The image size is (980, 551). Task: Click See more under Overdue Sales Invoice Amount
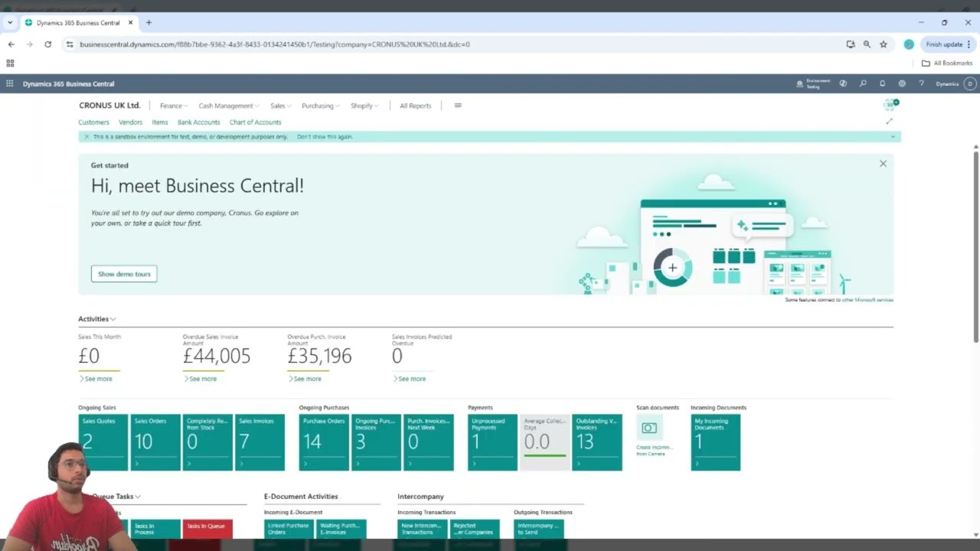click(x=200, y=379)
